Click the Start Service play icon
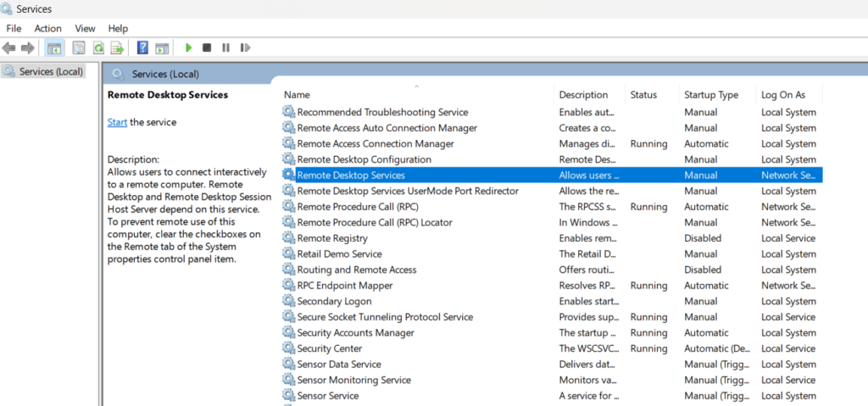Image resolution: width=868 pixels, height=406 pixels. pos(188,48)
